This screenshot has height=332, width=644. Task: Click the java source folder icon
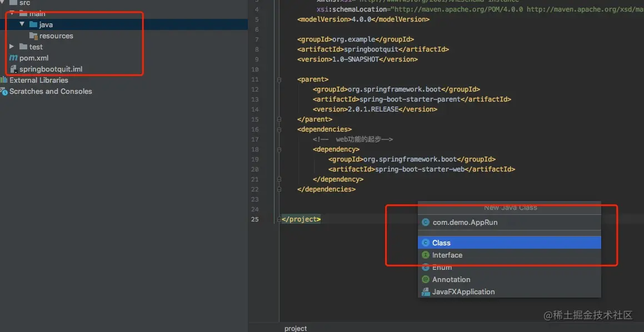[x=33, y=24]
